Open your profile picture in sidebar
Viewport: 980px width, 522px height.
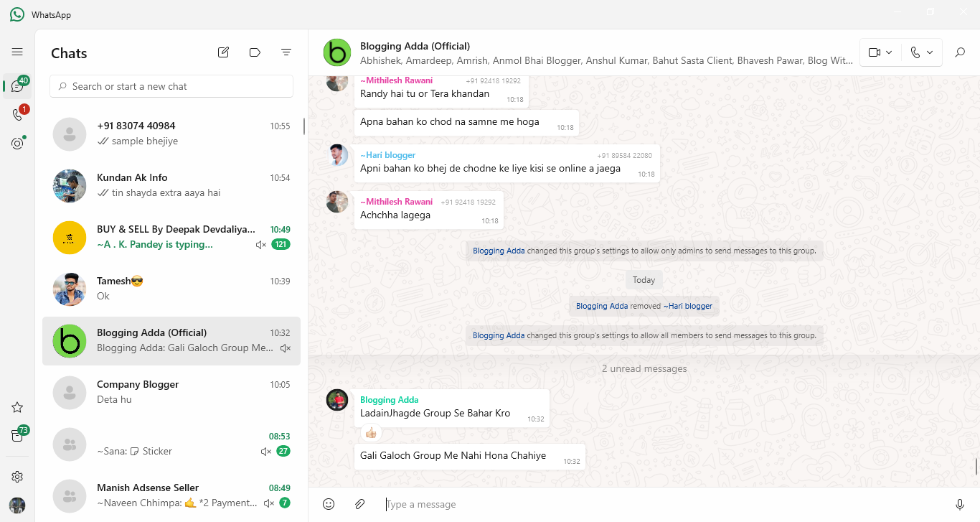(17, 505)
